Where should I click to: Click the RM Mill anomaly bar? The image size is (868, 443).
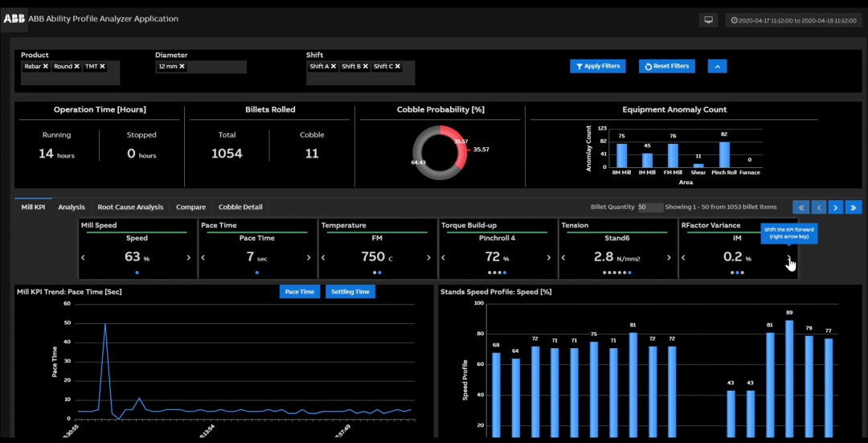point(621,155)
